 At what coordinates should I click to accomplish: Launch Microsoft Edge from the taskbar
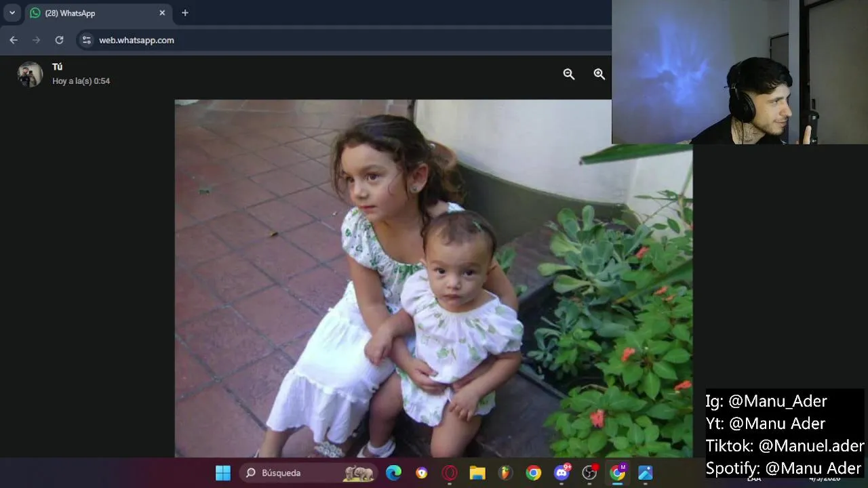tap(393, 473)
